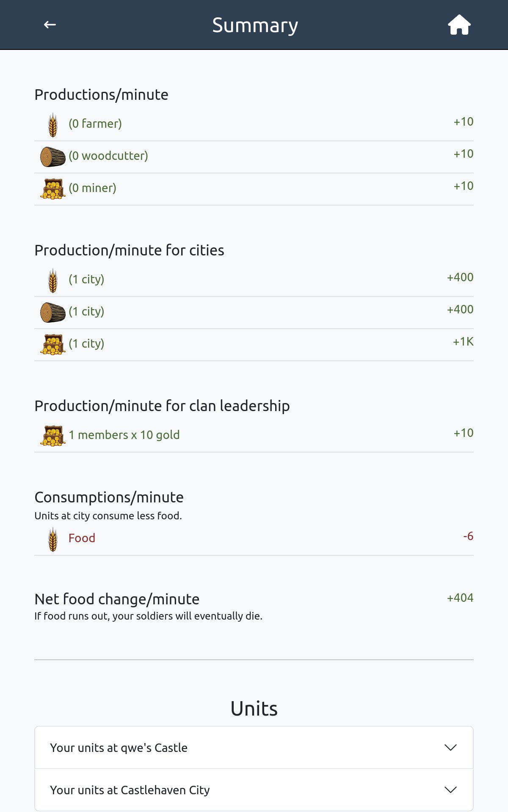Expand the Castlehaven City units chevron

[x=450, y=790]
